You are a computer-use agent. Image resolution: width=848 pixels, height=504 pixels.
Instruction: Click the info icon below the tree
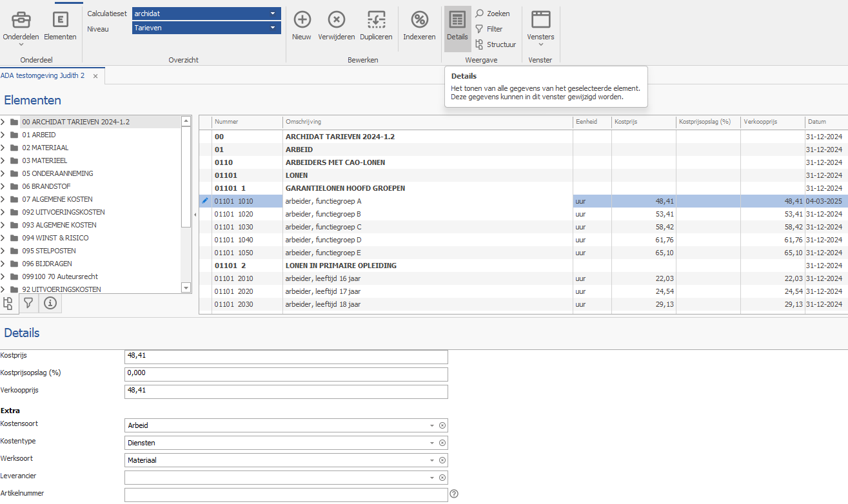[50, 303]
